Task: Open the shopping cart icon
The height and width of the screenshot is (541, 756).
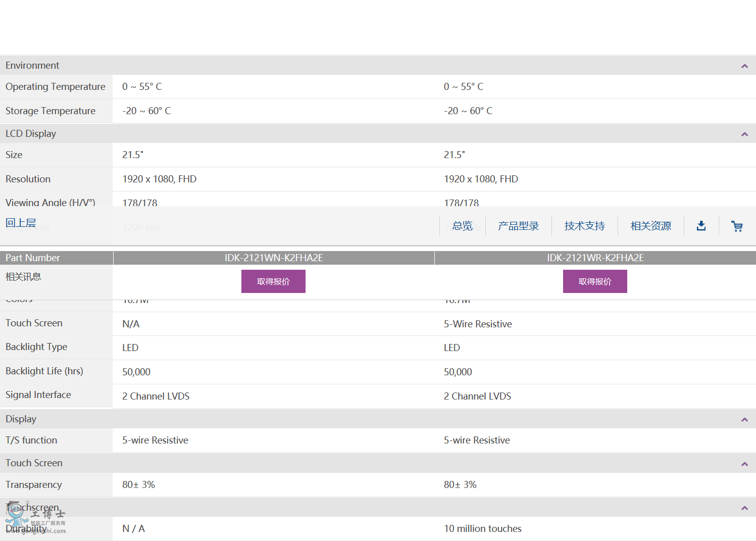Action: pos(737,226)
